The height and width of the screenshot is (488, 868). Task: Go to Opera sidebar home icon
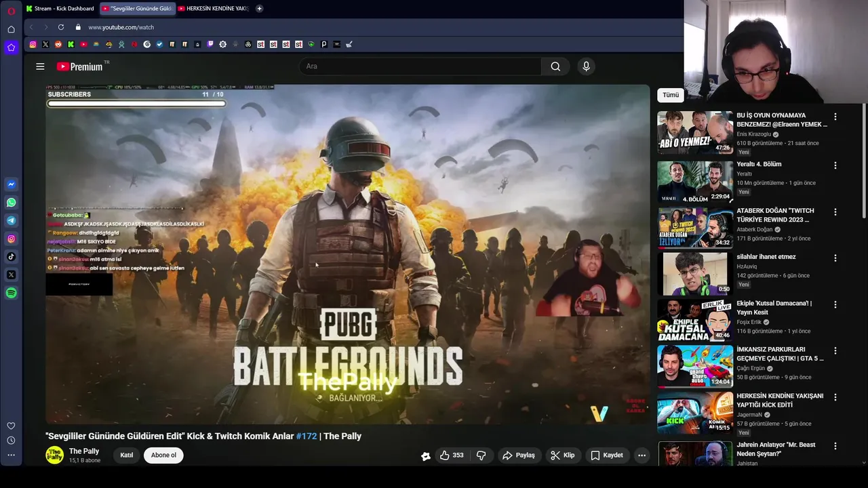click(x=11, y=29)
